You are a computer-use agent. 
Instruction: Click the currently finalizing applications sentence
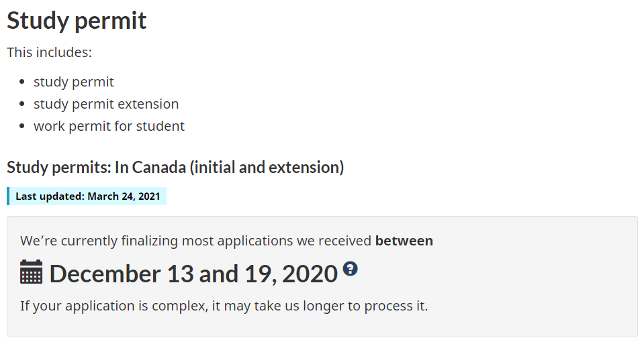(x=226, y=241)
